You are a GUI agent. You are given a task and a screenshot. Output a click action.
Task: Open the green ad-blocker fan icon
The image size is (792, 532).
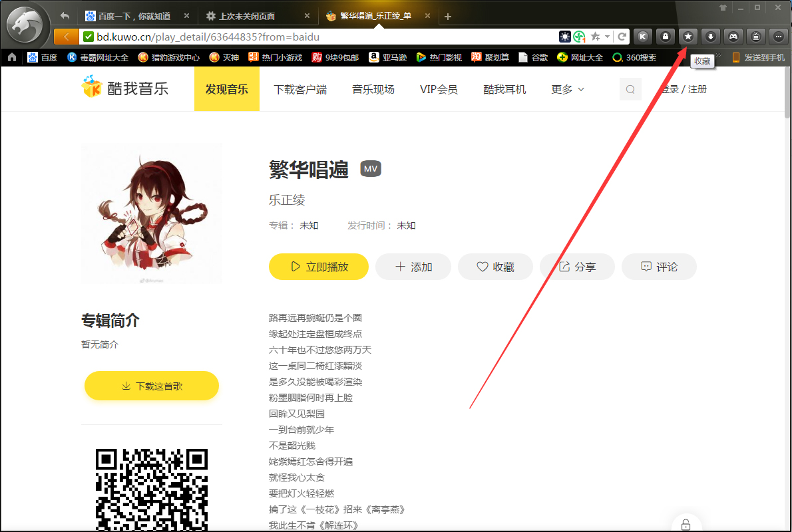click(x=578, y=37)
